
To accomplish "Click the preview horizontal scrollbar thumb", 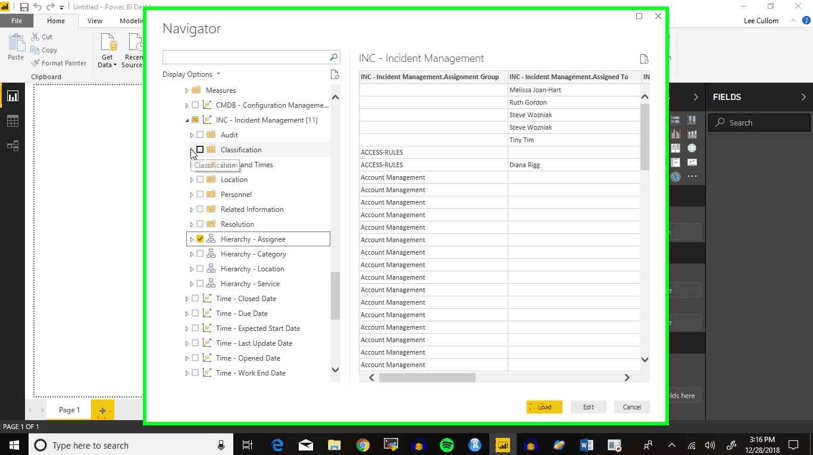I will 427,378.
